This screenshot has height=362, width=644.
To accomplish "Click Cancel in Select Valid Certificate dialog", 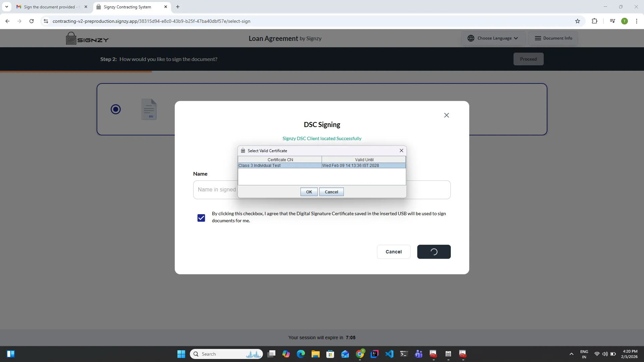I will click(x=331, y=192).
